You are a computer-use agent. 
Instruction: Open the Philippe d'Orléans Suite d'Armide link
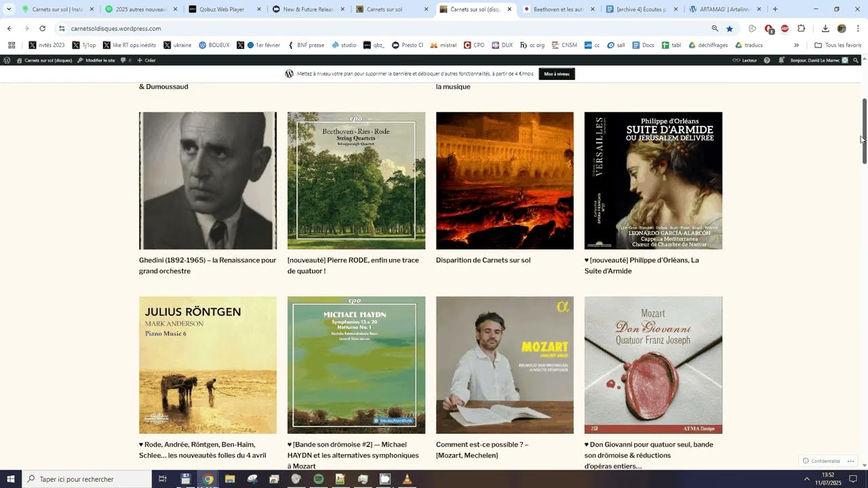642,266
